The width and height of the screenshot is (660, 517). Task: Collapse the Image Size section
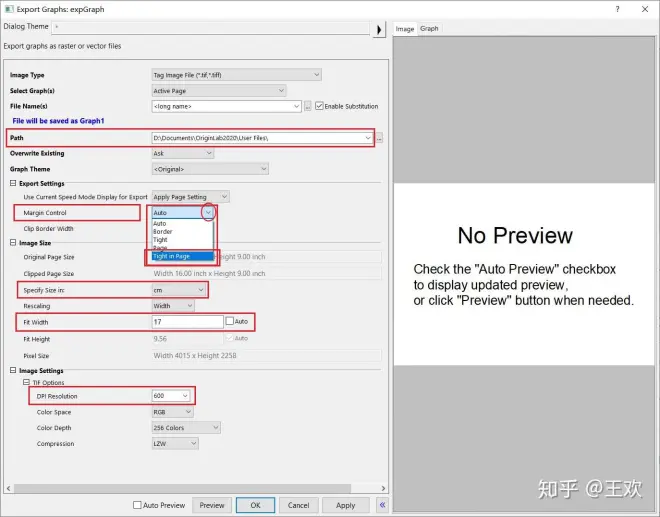point(13,243)
